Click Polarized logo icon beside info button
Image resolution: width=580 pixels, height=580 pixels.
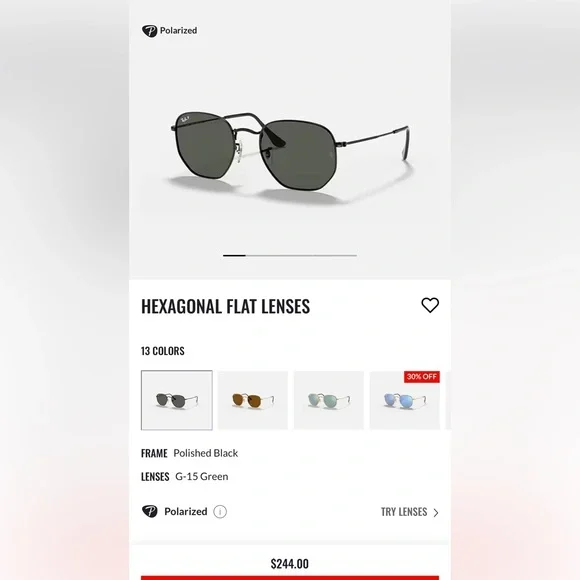point(150,512)
